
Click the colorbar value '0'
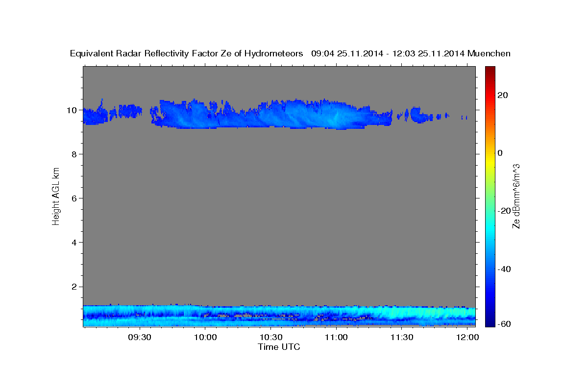[x=500, y=153]
